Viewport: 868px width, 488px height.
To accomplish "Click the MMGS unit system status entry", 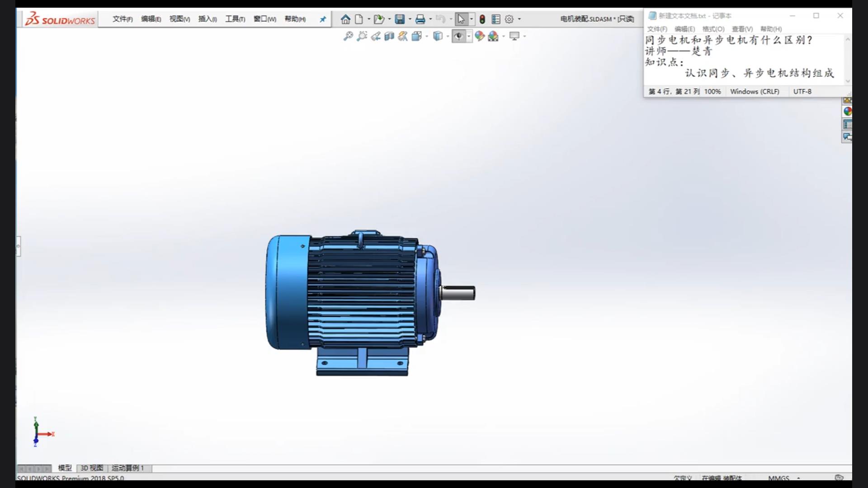I will (x=778, y=478).
